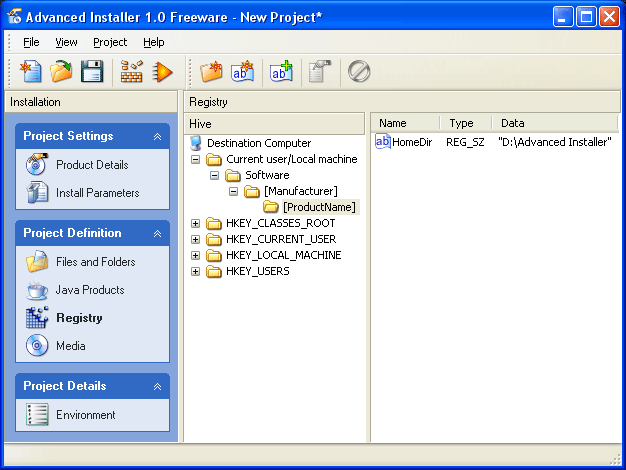Expand the HKEY_CLASSES_ROOT node
The height and width of the screenshot is (470, 626).
click(195, 224)
